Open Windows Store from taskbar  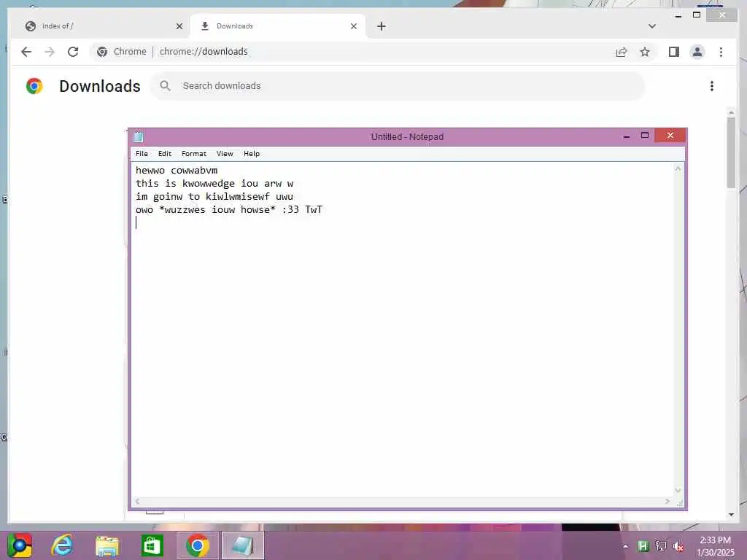pyautogui.click(x=152, y=545)
